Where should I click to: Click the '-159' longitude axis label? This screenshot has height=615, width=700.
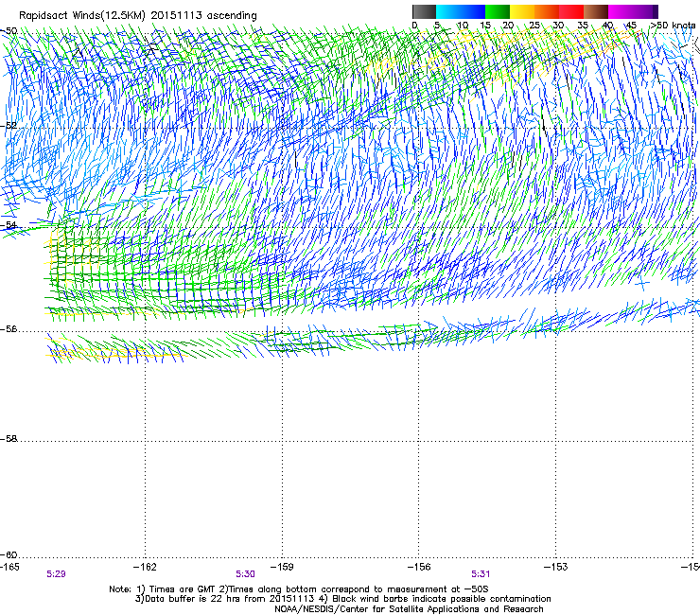[x=282, y=567]
